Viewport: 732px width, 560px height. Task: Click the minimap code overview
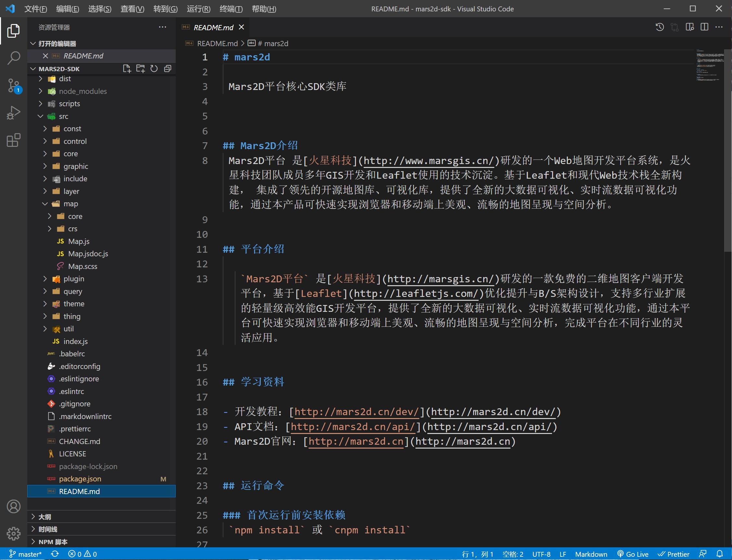pos(710,65)
